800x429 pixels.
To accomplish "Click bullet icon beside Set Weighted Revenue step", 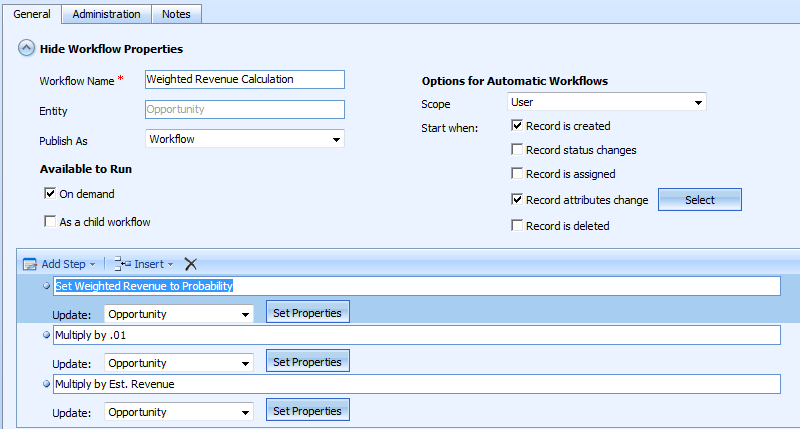I will tap(47, 285).
